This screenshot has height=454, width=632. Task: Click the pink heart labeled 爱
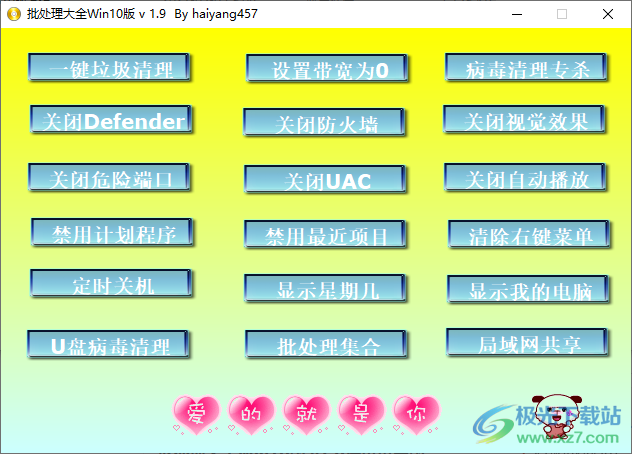click(196, 414)
